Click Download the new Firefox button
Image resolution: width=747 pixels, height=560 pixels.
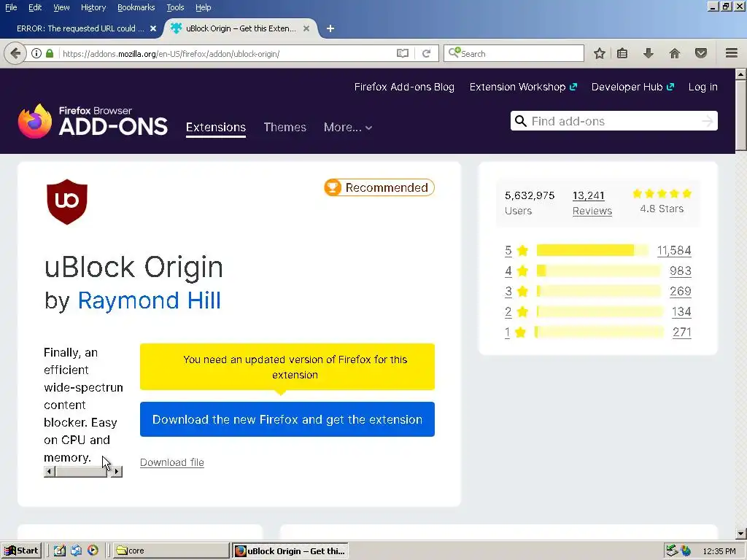287,419
